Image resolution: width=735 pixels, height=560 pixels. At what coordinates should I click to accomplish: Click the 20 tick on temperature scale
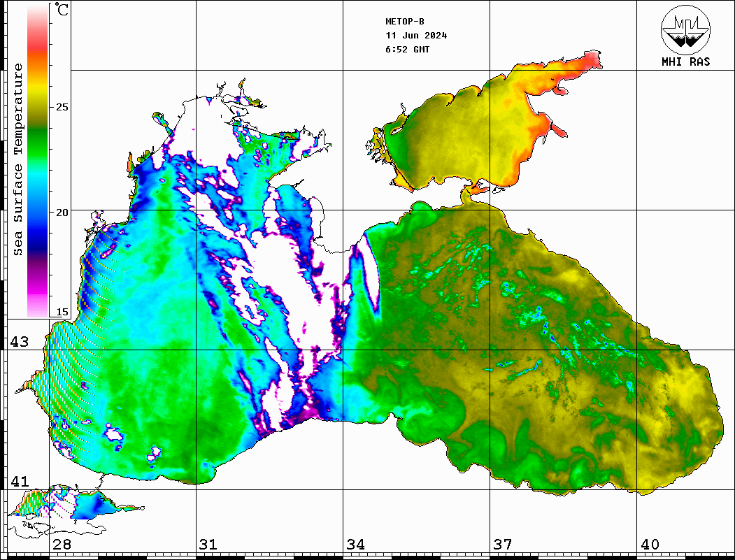[x=62, y=213]
